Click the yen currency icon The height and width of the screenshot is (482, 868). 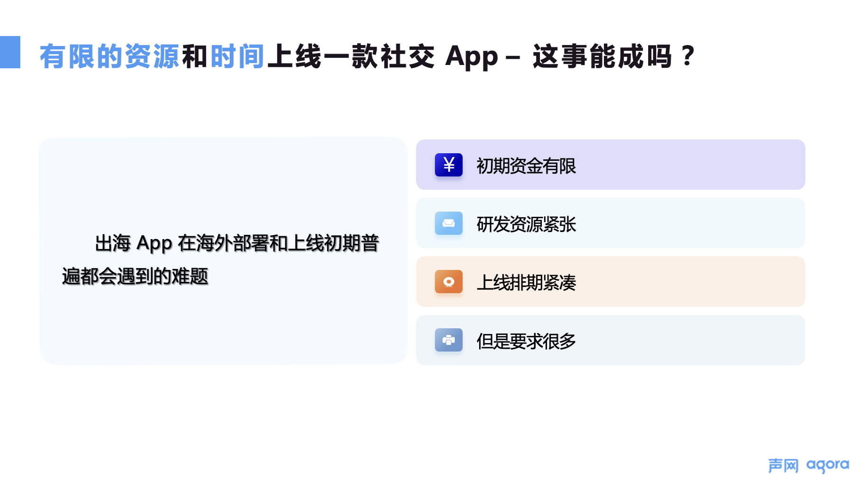pyautogui.click(x=448, y=165)
